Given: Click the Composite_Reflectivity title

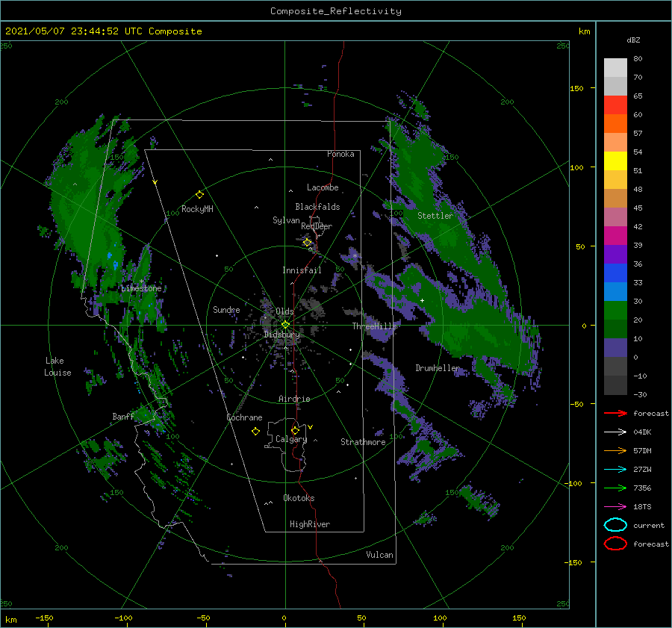Looking at the screenshot, I should [336, 11].
